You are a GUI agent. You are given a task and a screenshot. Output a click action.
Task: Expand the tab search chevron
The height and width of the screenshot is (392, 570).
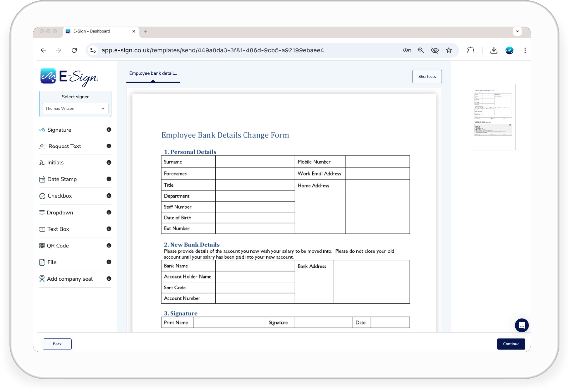click(517, 31)
